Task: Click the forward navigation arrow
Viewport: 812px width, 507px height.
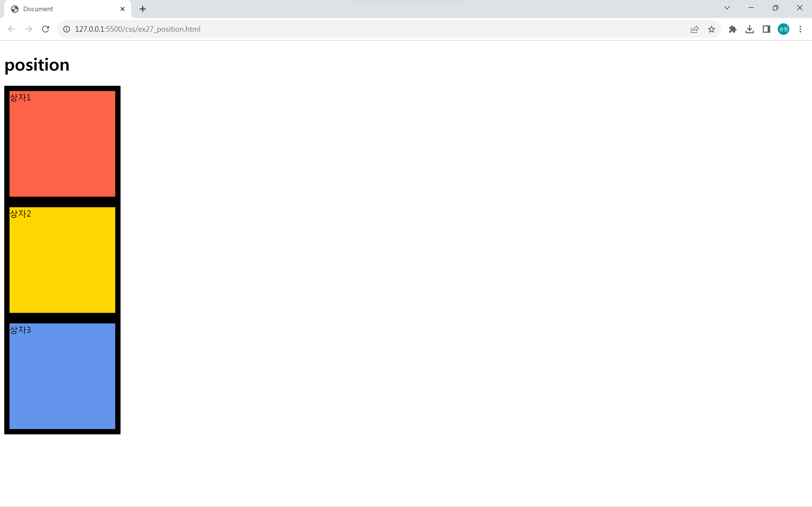Action: 29,29
